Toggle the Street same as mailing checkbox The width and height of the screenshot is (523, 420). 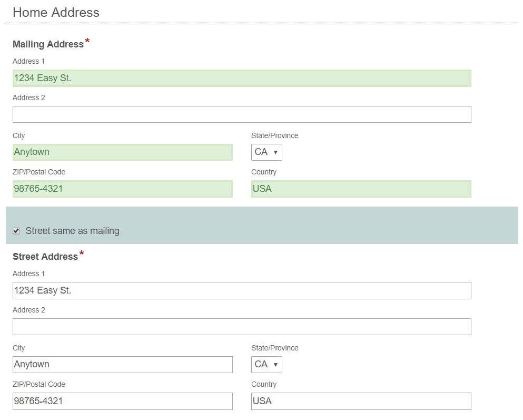pos(16,231)
